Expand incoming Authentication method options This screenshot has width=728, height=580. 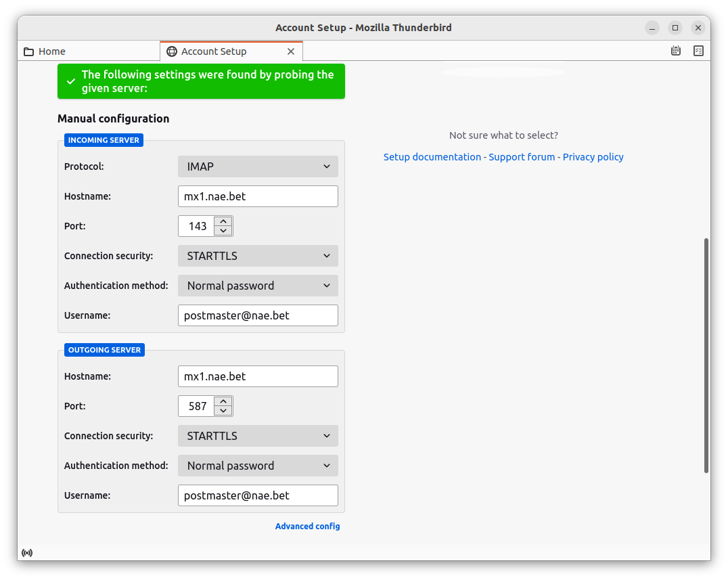[258, 286]
